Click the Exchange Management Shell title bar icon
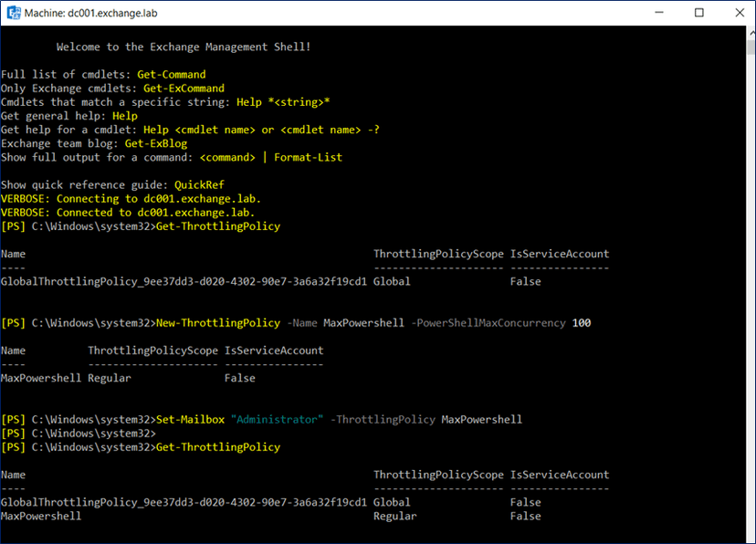Viewport: 756px width, 544px height. [16, 13]
